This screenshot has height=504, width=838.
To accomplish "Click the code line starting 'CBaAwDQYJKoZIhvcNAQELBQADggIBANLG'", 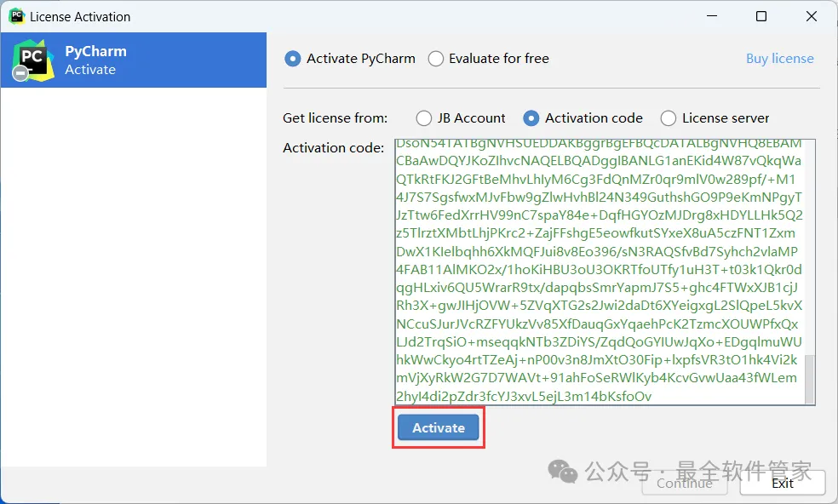I will [x=599, y=161].
